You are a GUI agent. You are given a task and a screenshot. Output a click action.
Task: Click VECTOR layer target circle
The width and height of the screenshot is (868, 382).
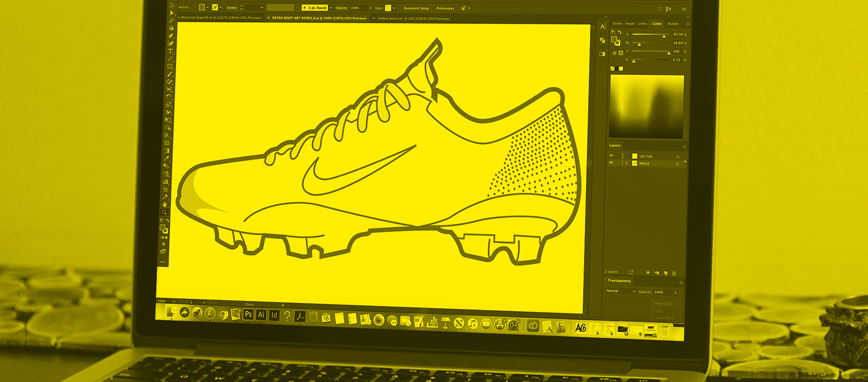pyautogui.click(x=678, y=157)
